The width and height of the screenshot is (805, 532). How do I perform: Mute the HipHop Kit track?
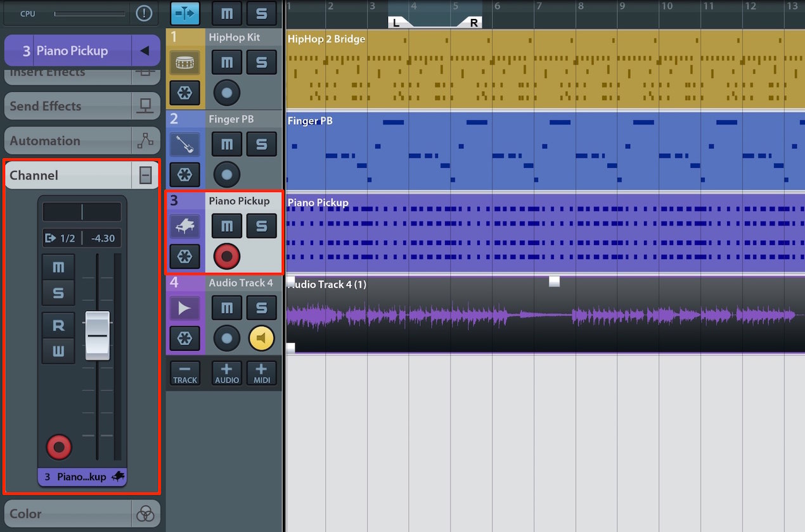[x=226, y=62]
